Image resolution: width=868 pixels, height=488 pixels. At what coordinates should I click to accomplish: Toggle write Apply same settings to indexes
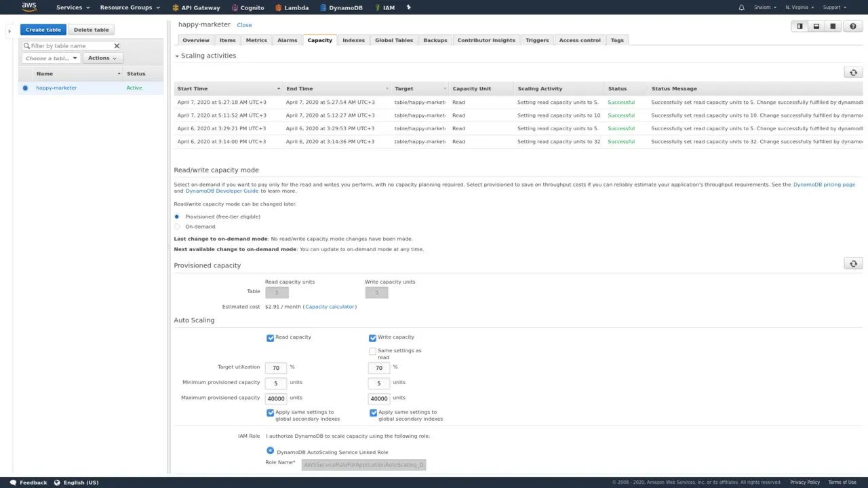click(x=373, y=413)
